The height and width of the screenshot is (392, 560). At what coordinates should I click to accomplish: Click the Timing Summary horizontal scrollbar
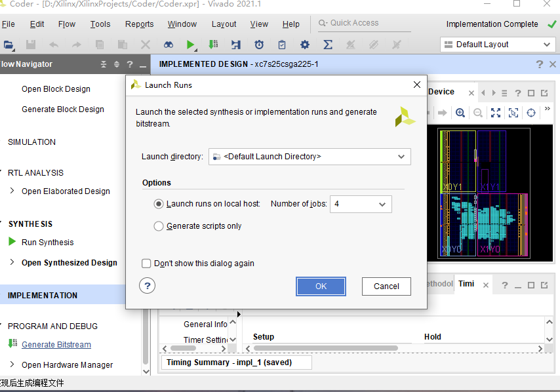coord(325,348)
